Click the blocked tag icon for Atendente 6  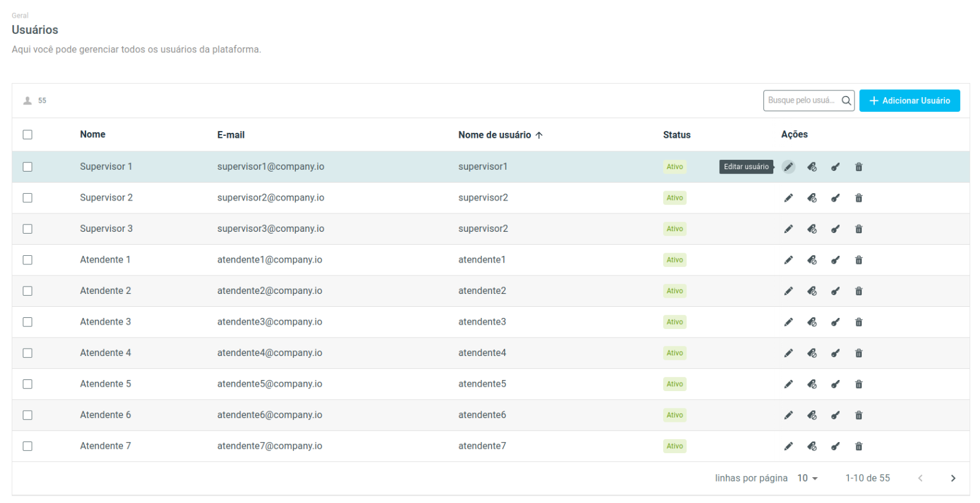812,415
